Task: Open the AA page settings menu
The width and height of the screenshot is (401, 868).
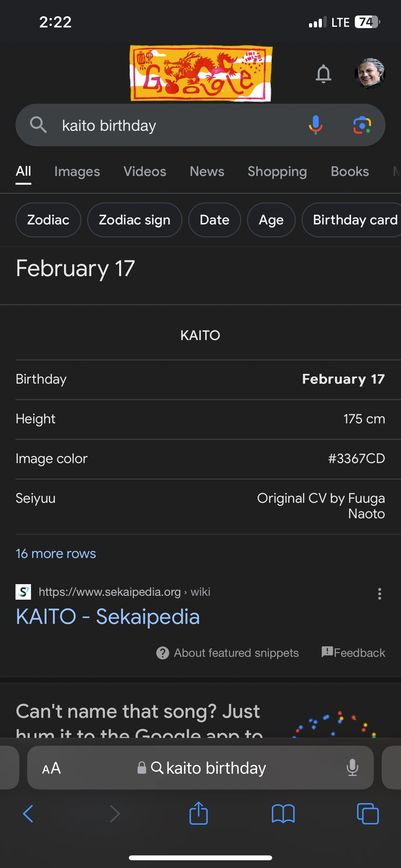Action: coord(51,768)
